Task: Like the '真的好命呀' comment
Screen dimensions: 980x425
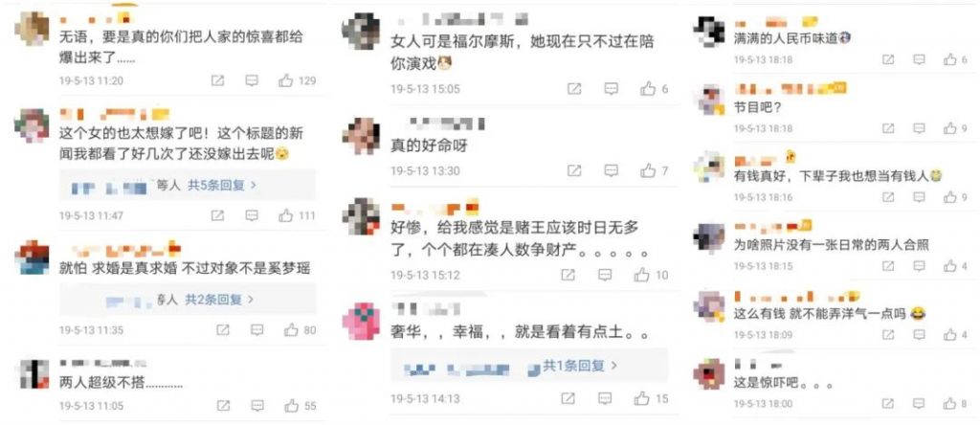Action: (x=648, y=170)
